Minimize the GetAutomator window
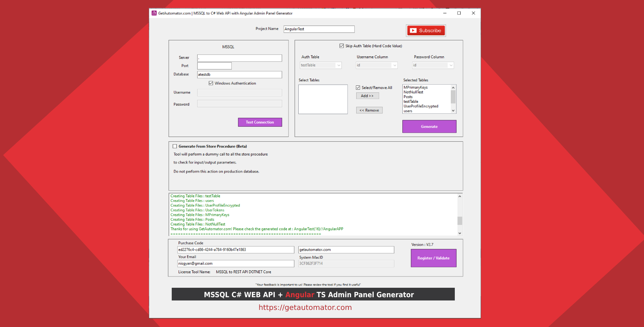Viewport: 644px width, 327px height. (445, 13)
